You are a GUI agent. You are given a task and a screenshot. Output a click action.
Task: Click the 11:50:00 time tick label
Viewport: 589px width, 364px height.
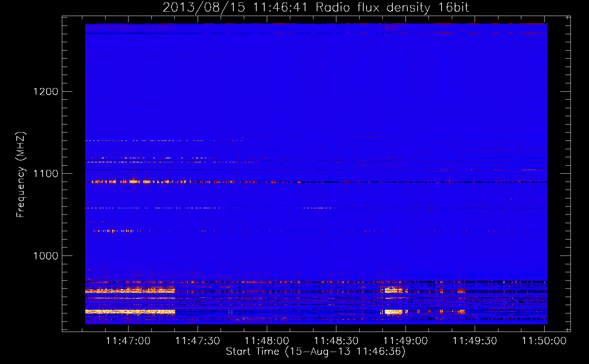point(544,341)
